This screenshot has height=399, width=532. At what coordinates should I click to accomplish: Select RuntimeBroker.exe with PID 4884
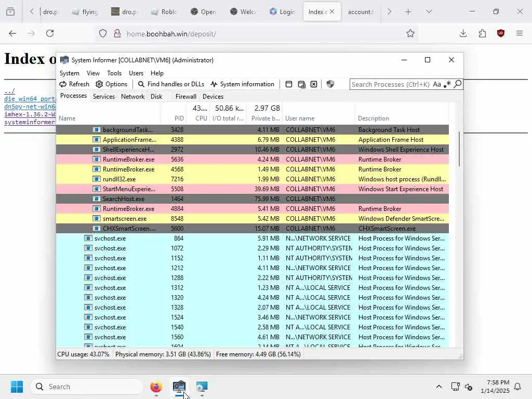pos(252,209)
